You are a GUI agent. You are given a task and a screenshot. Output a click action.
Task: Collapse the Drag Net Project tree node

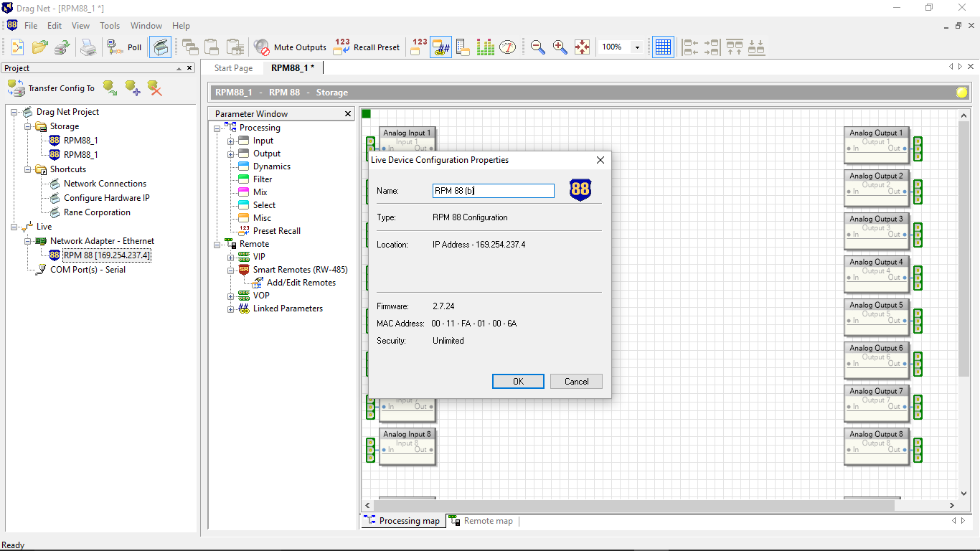[14, 112]
